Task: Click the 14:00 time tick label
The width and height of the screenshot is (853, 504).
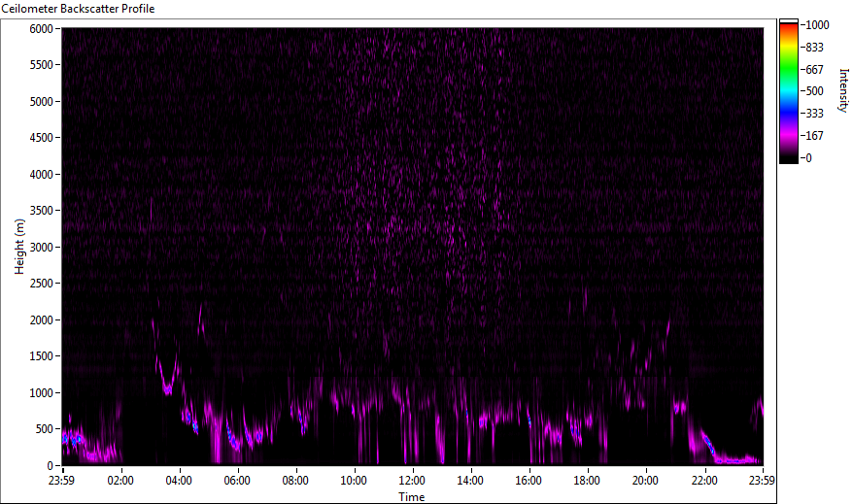Action: pos(470,481)
